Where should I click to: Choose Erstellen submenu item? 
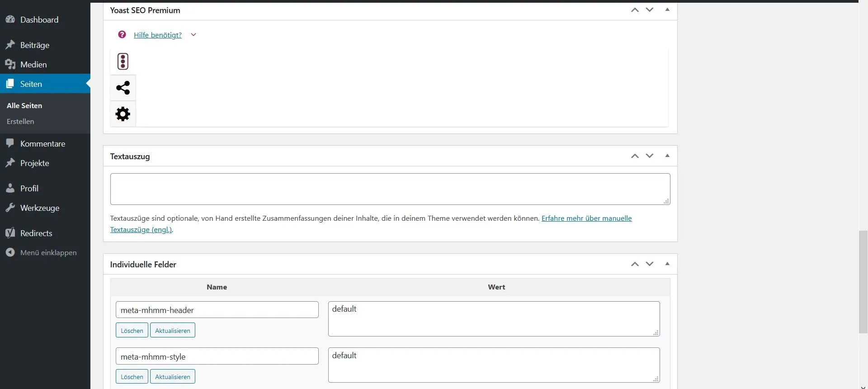click(x=20, y=121)
